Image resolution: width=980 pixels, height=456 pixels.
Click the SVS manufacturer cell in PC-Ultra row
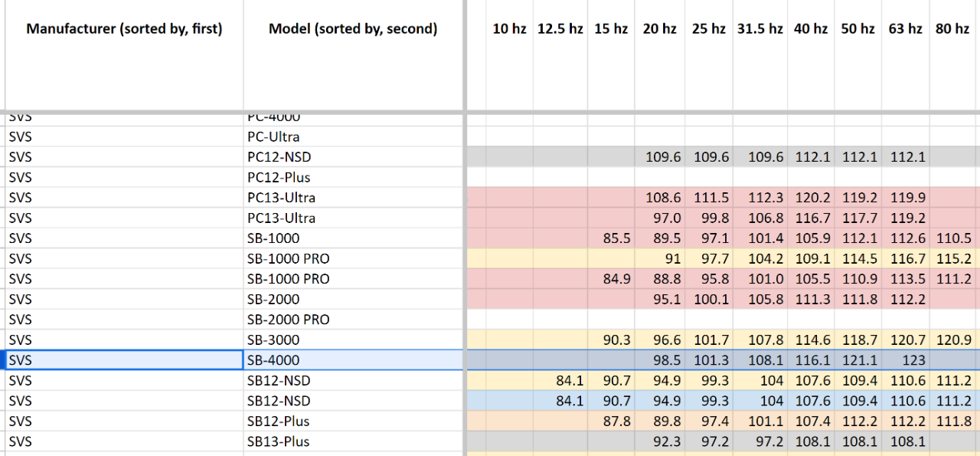coord(124,136)
